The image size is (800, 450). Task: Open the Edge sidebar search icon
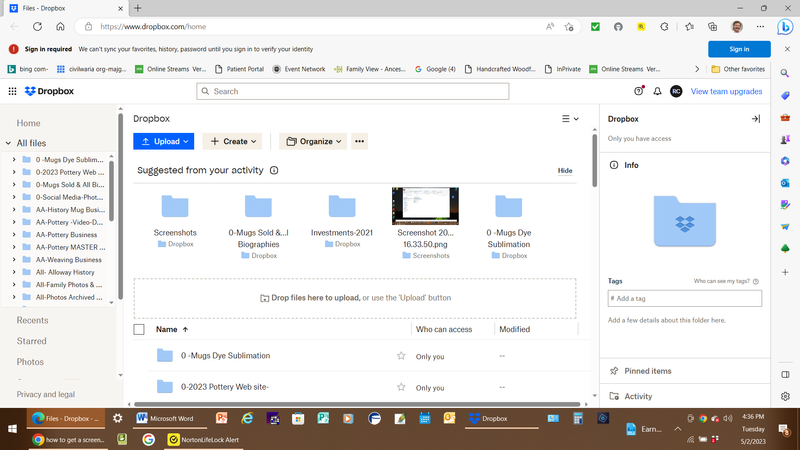pyautogui.click(x=785, y=73)
